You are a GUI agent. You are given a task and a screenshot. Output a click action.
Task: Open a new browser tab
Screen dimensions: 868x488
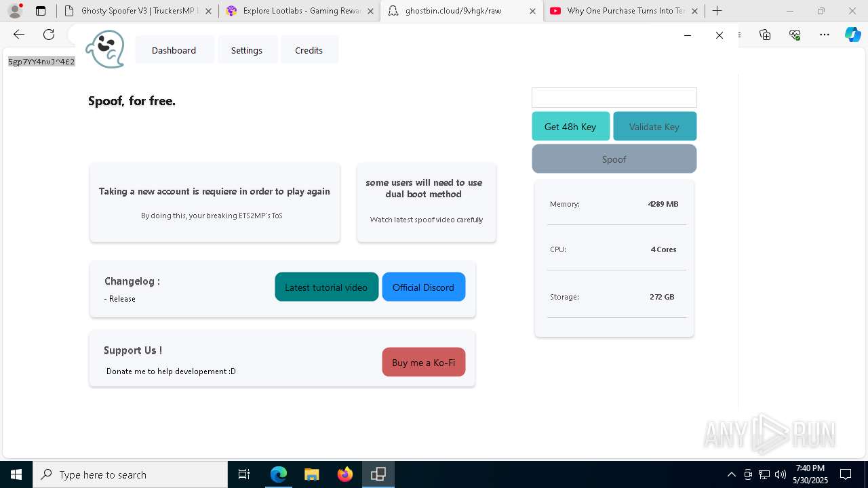(x=717, y=11)
